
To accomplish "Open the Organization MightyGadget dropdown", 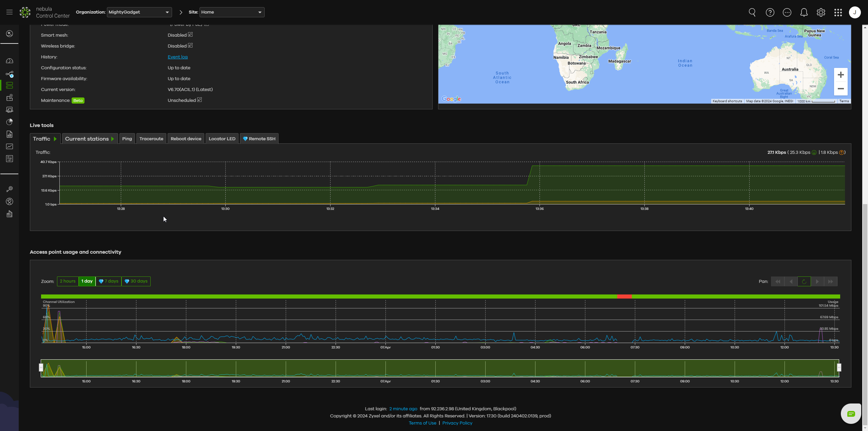I will (x=139, y=12).
